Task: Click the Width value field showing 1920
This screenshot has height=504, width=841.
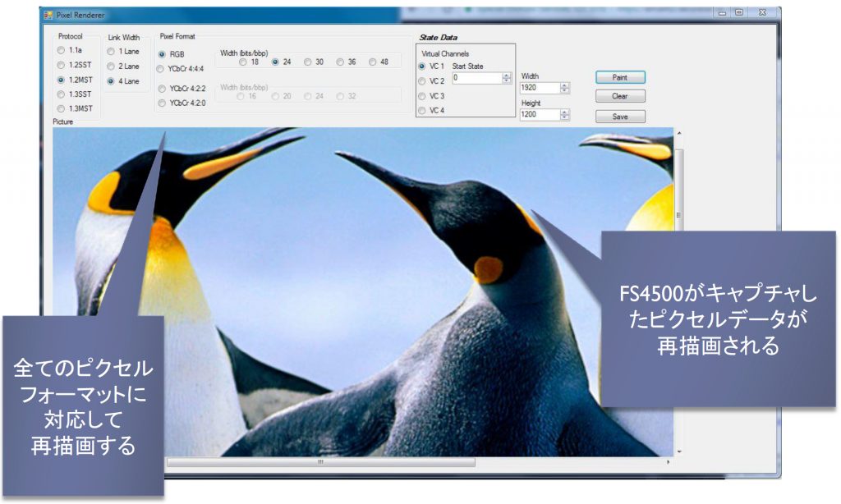Action: click(540, 88)
